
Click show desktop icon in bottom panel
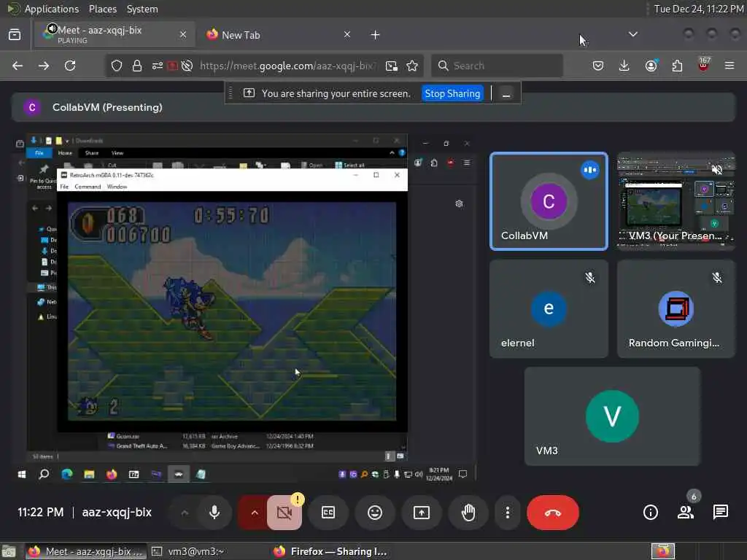[9, 551]
